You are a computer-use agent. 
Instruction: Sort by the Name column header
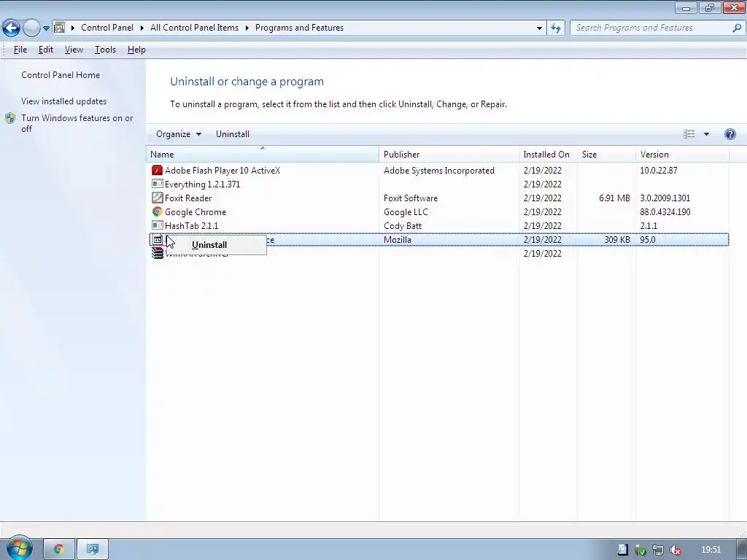click(263, 155)
